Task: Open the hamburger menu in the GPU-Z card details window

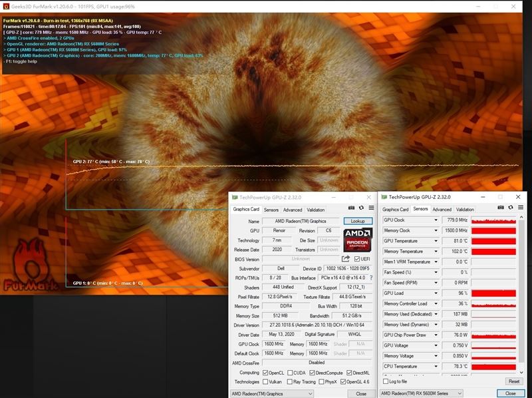Action: pos(372,208)
